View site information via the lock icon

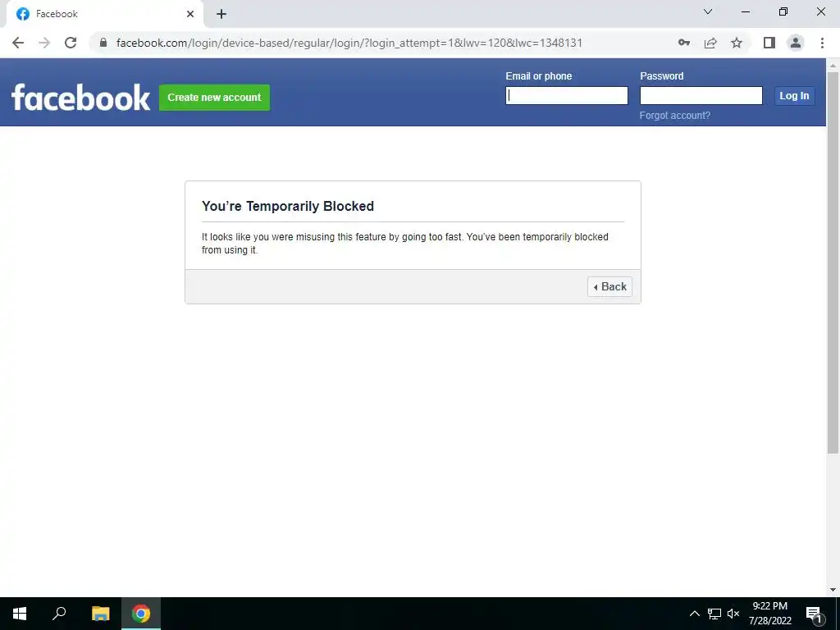[103, 43]
